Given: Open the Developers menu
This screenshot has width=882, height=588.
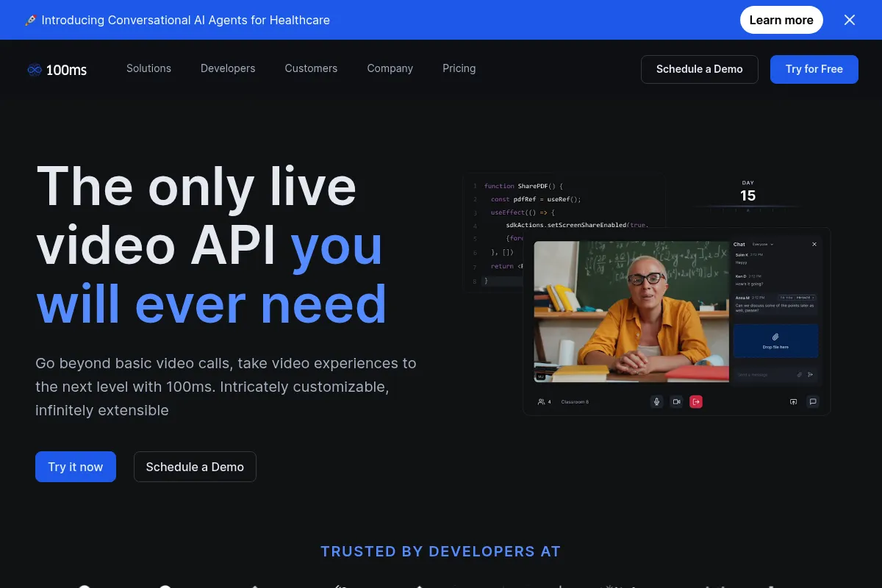Looking at the screenshot, I should coord(228,68).
